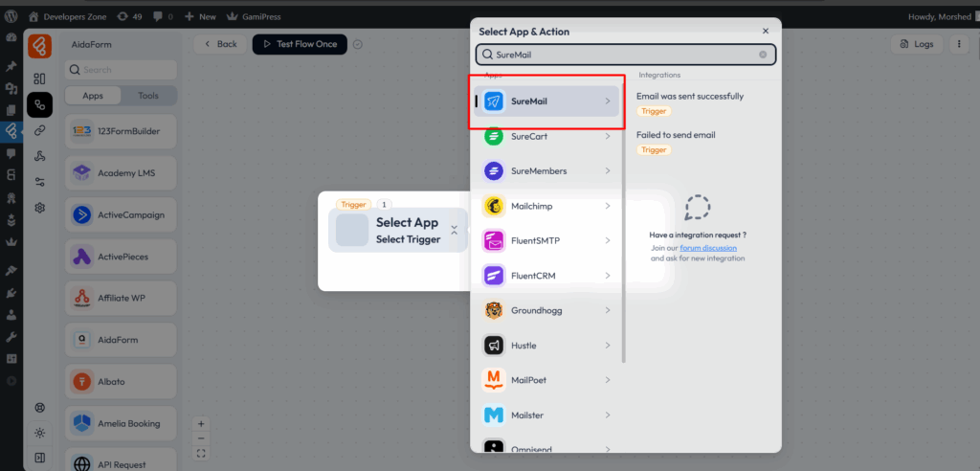Open Amelia Booking in the Apps sidebar

(121, 423)
